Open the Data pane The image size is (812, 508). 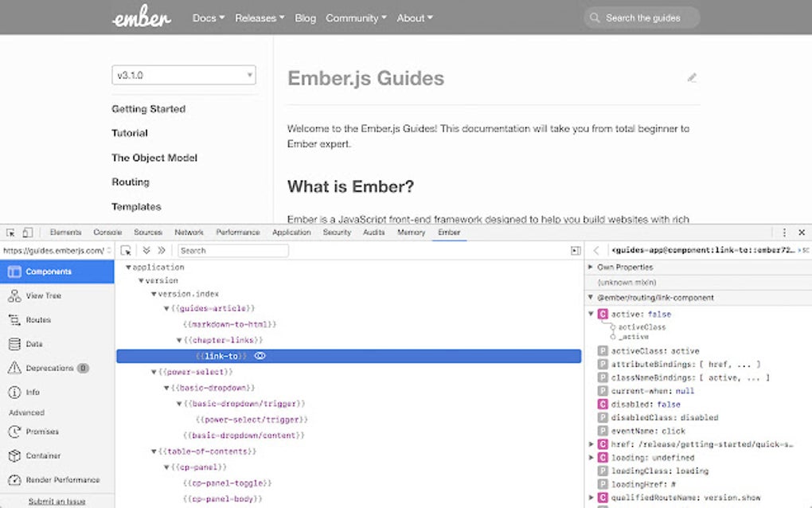pyautogui.click(x=36, y=343)
